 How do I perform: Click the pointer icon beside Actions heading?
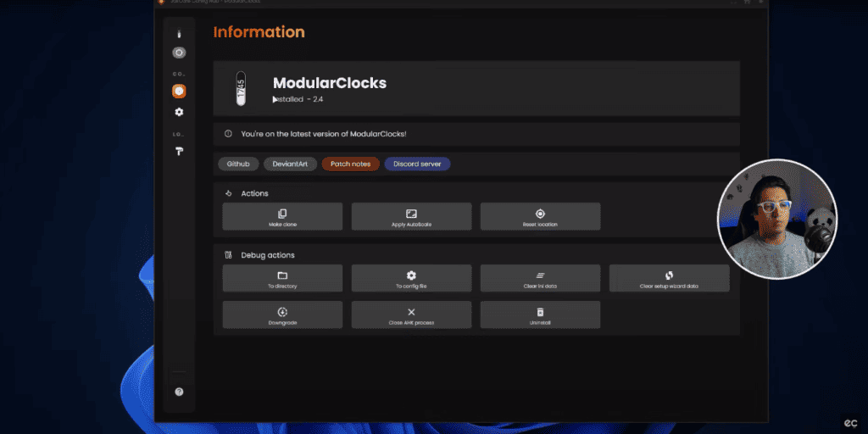229,194
